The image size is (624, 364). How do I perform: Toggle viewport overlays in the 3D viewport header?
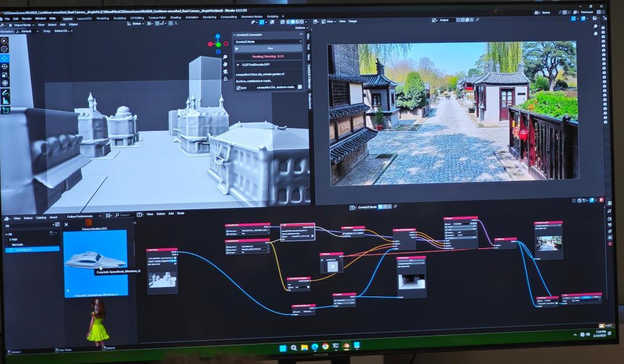271,22
